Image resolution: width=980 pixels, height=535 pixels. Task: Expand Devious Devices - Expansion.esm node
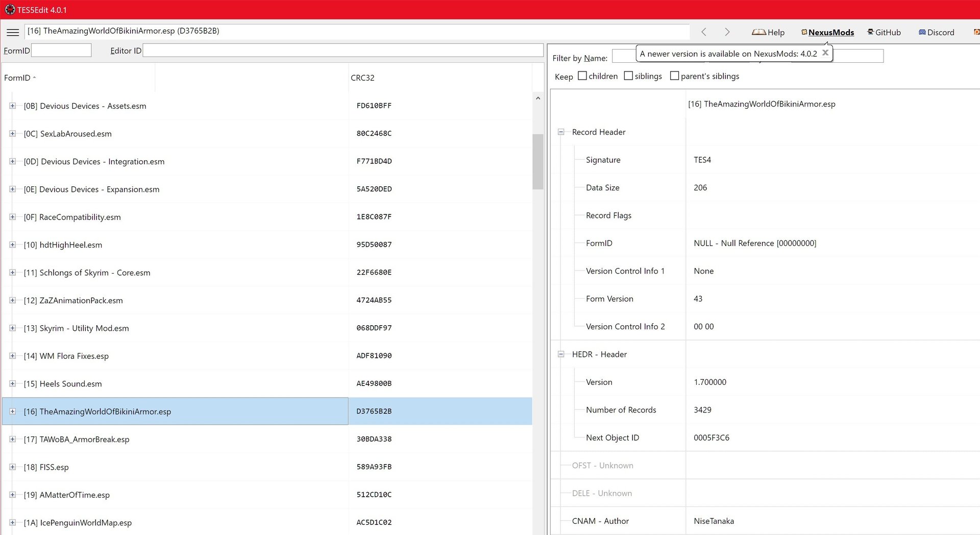[x=12, y=189]
